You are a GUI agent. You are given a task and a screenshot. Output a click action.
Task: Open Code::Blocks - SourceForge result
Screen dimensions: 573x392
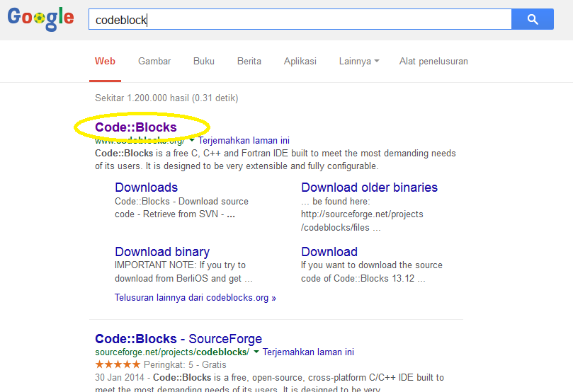coord(178,339)
